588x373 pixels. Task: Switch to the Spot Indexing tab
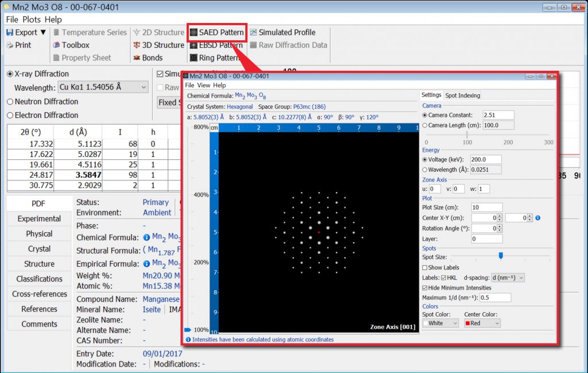[x=462, y=95]
